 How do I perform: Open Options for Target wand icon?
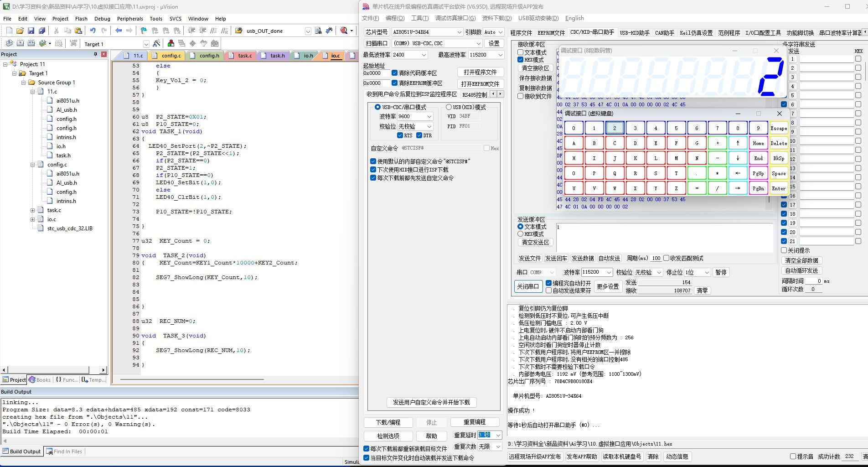(x=156, y=43)
